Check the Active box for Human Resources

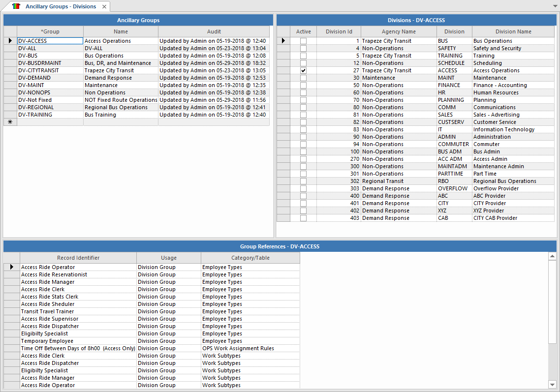[303, 93]
